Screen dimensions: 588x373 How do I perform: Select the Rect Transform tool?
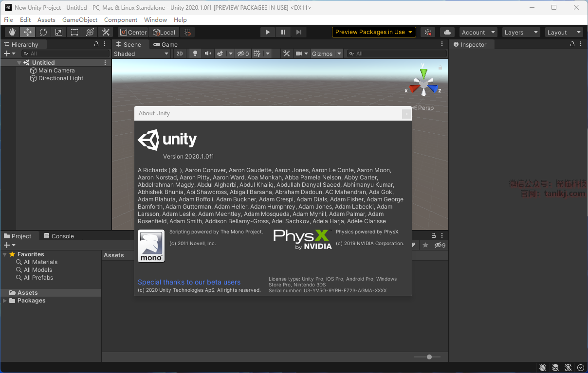[74, 32]
